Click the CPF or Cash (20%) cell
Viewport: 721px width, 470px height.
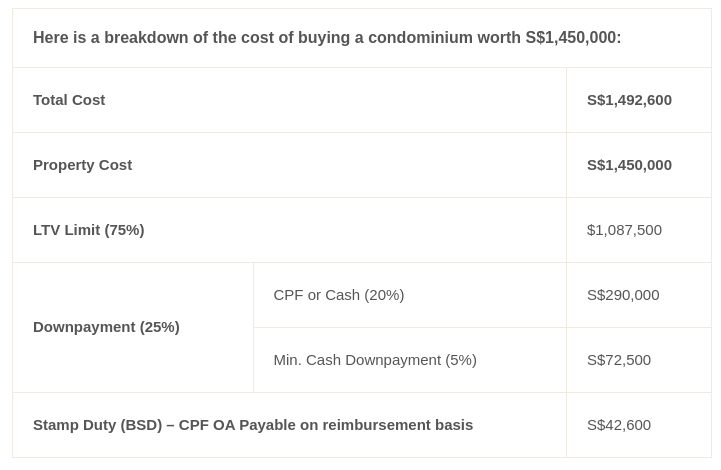(x=338, y=295)
